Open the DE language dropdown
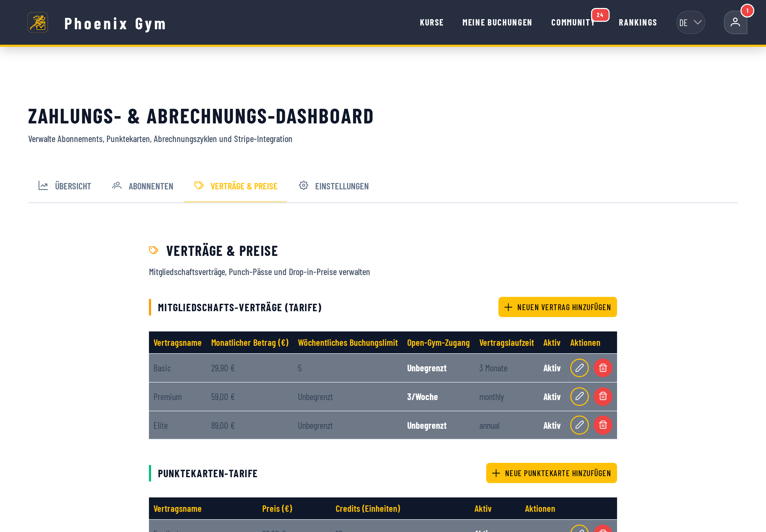Screen dimensions: 766x532 coord(690,22)
